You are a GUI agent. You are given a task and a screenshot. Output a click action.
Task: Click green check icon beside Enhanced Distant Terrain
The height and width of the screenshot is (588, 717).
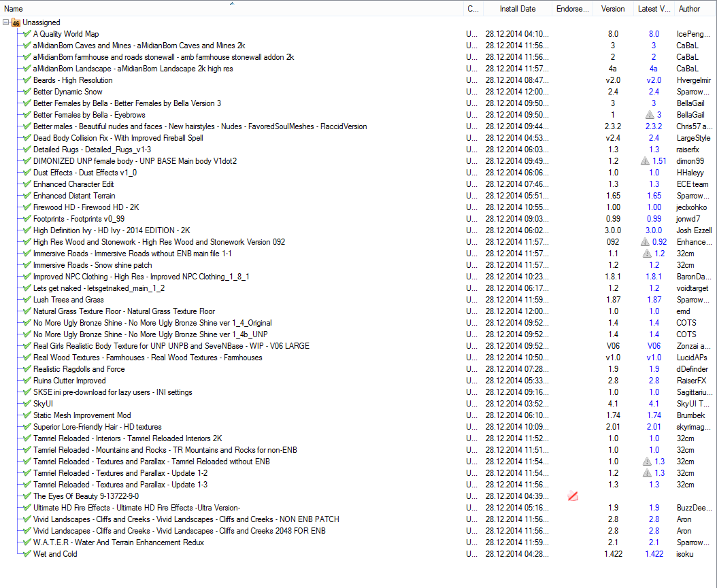(27, 196)
